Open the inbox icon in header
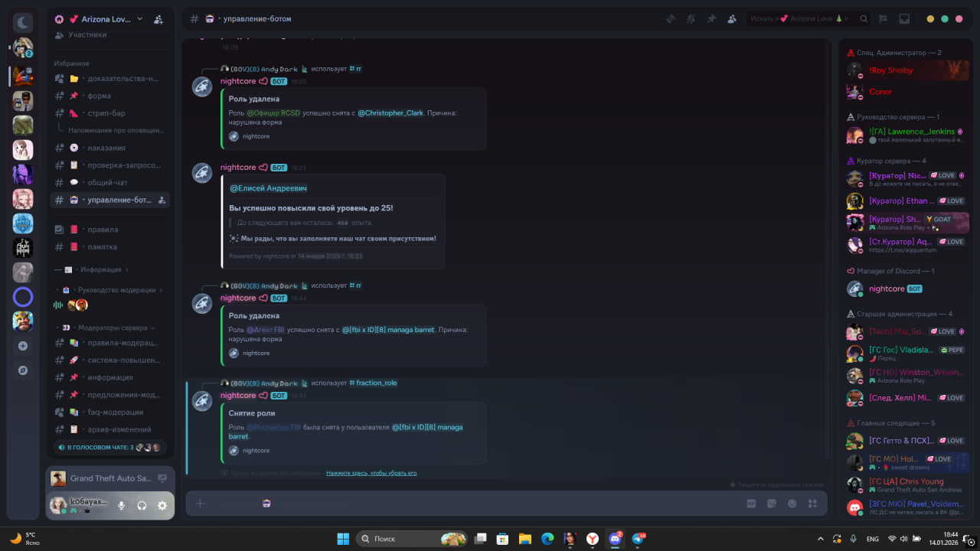This screenshot has width=980, height=551. click(904, 19)
